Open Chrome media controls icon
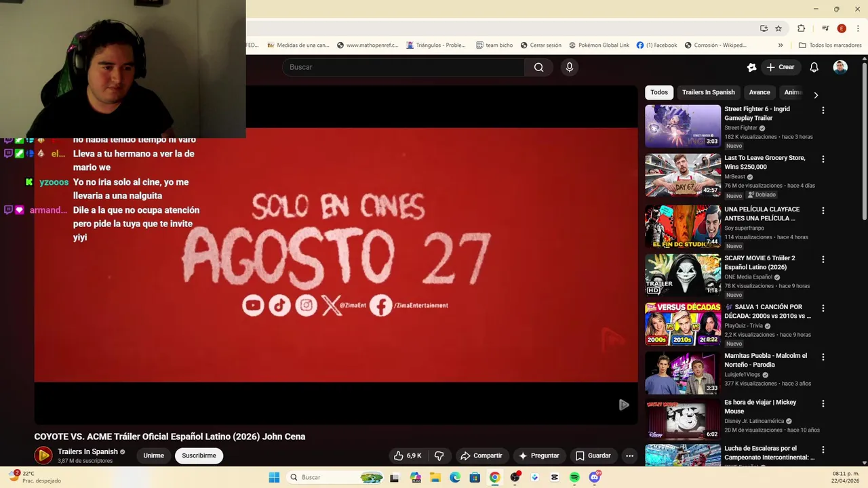 [825, 28]
